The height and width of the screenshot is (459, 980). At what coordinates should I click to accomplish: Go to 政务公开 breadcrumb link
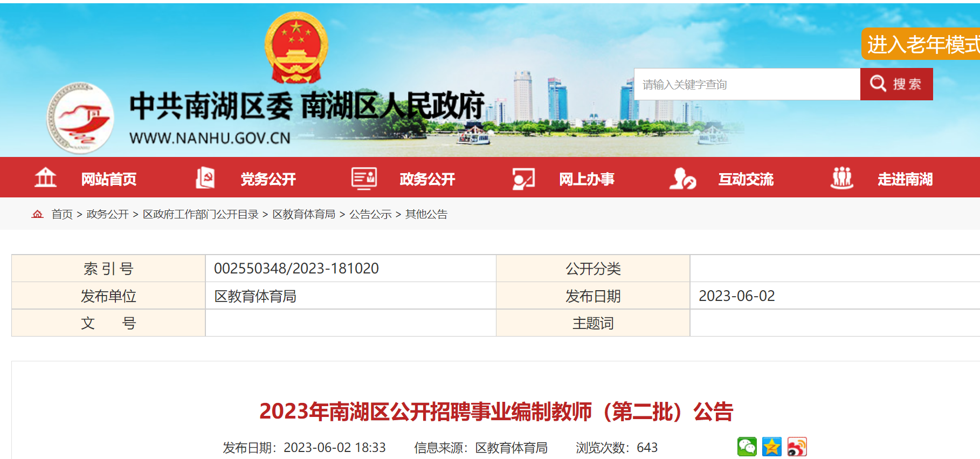pyautogui.click(x=108, y=214)
